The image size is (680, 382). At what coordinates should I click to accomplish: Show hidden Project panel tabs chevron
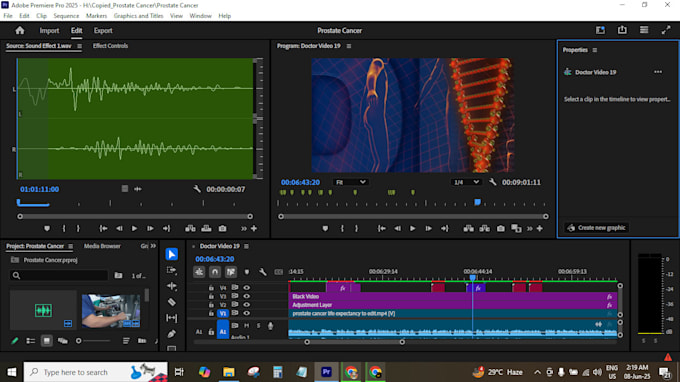point(153,246)
